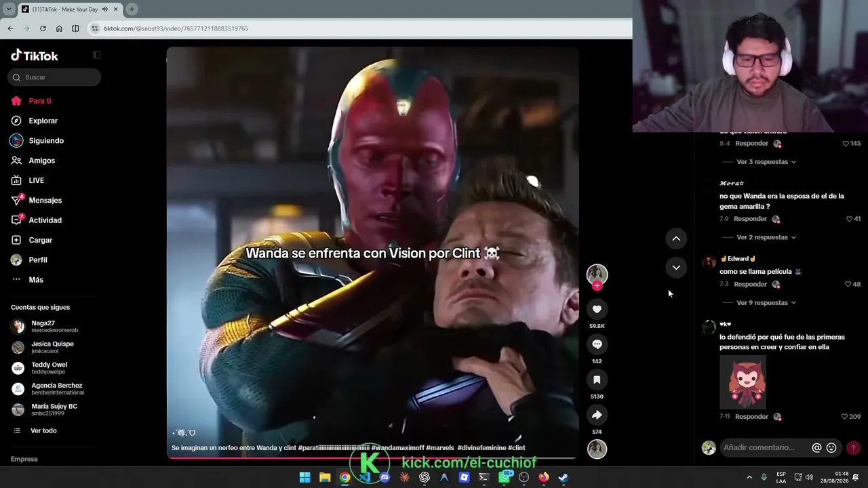The height and width of the screenshot is (488, 868).
Task: Expand 'Ver 2 respuestas' replies
Action: coord(766,237)
